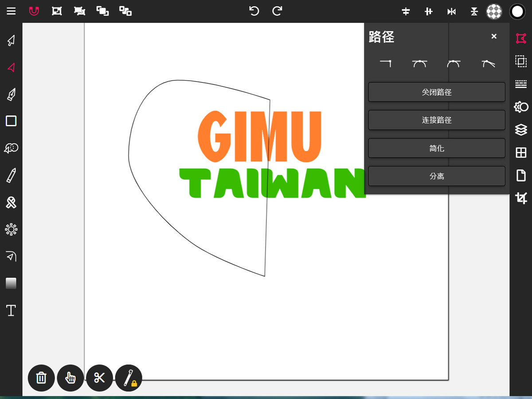Click the orange GIMU text
The image size is (532, 399).
coord(259,137)
